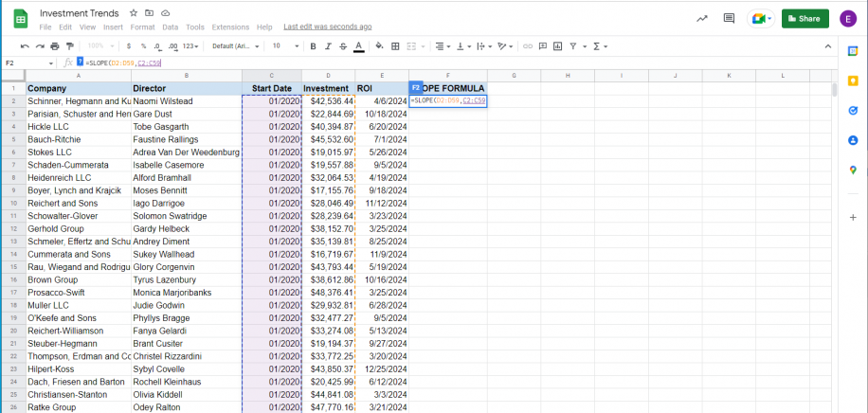Click the green Share button
Image resolution: width=868 pixels, height=413 pixels.
(805, 19)
